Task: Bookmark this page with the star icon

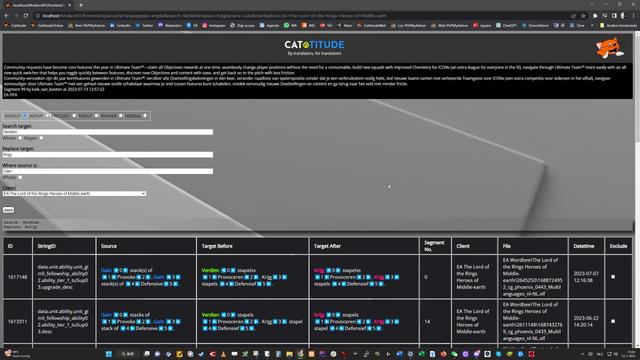Action: click(583, 16)
